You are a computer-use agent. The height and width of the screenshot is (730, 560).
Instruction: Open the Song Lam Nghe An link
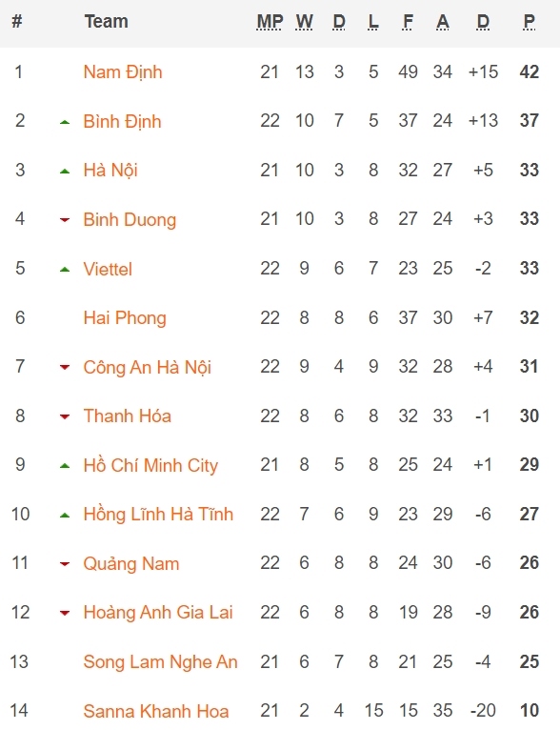coord(160,662)
